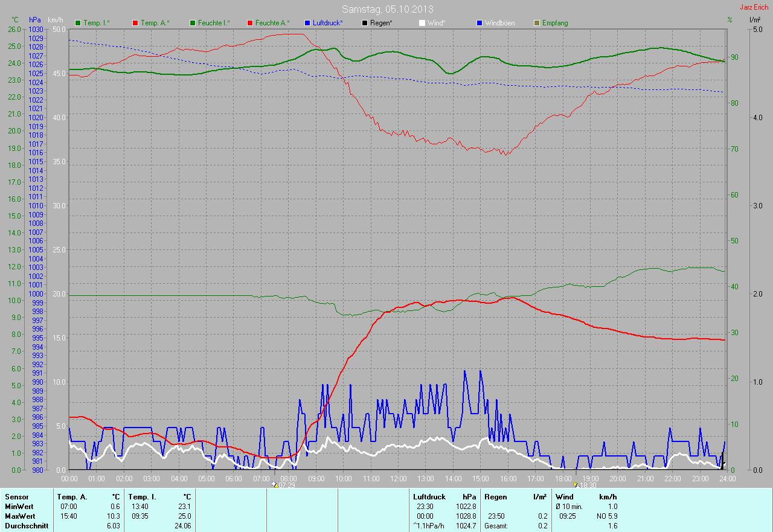Click the date title Samstag, 05.10.2013
The height and width of the screenshot is (532, 773).
[x=387, y=9]
